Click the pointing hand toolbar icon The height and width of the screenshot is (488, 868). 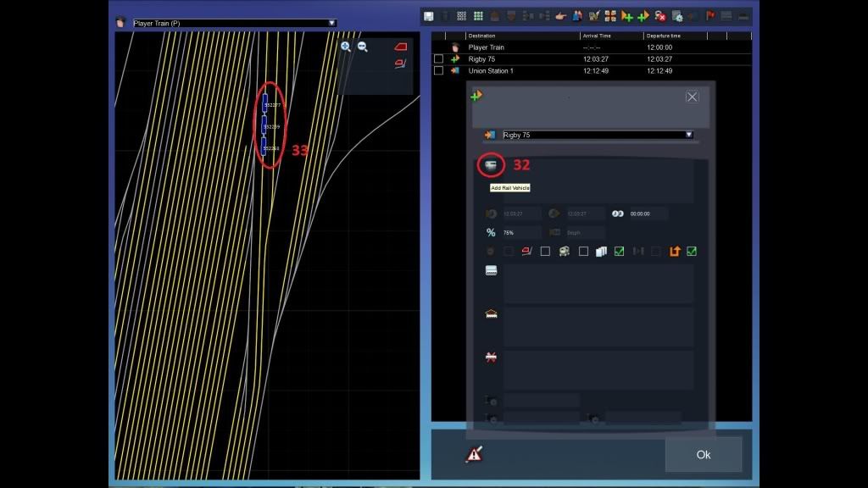[561, 16]
